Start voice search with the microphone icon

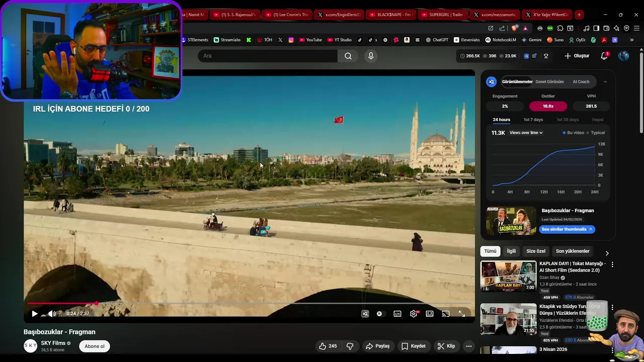(x=371, y=56)
